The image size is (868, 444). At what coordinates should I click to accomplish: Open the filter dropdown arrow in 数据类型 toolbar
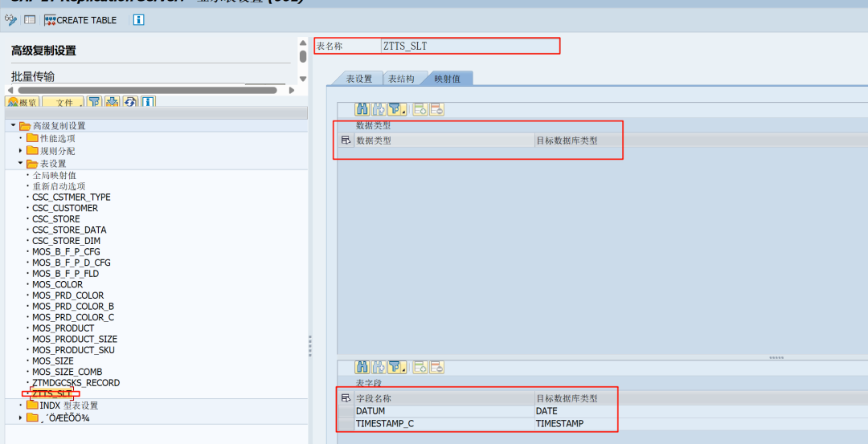coord(404,111)
